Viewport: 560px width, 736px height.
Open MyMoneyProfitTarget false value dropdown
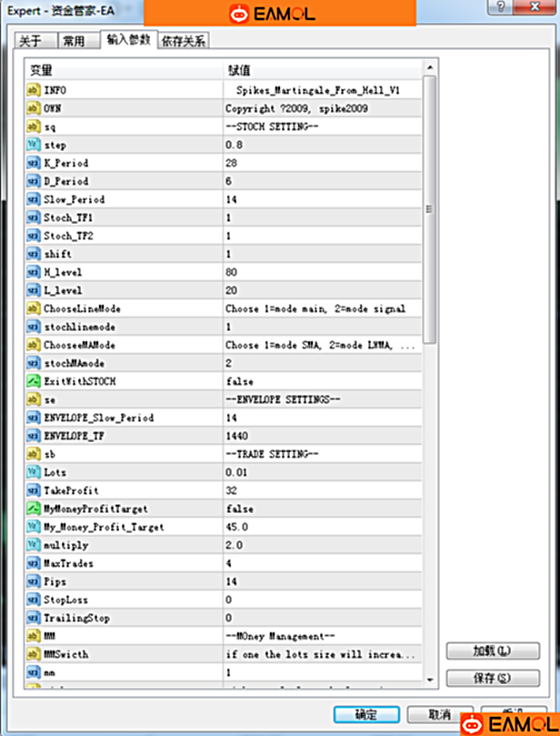click(x=323, y=509)
